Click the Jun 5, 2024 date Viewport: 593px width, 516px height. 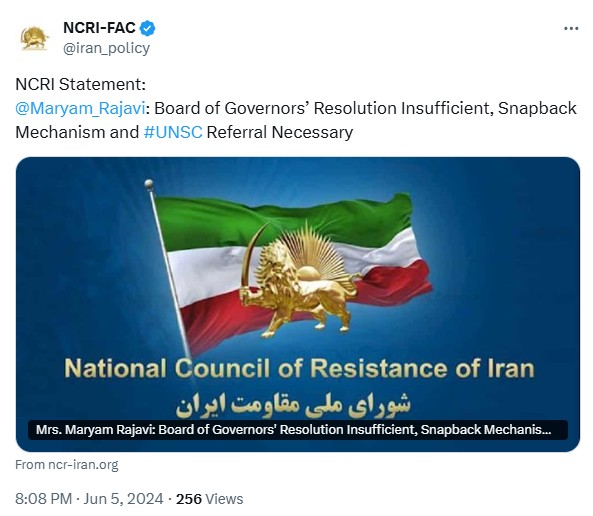point(123,499)
